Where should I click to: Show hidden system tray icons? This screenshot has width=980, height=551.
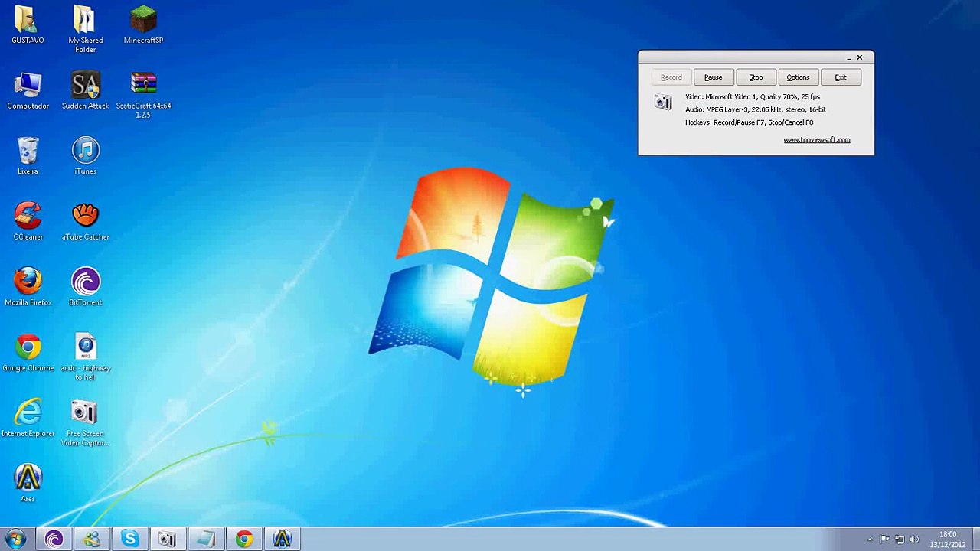(x=869, y=540)
